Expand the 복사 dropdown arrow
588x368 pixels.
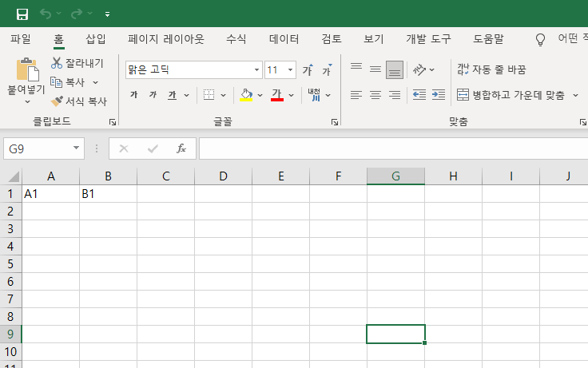95,82
